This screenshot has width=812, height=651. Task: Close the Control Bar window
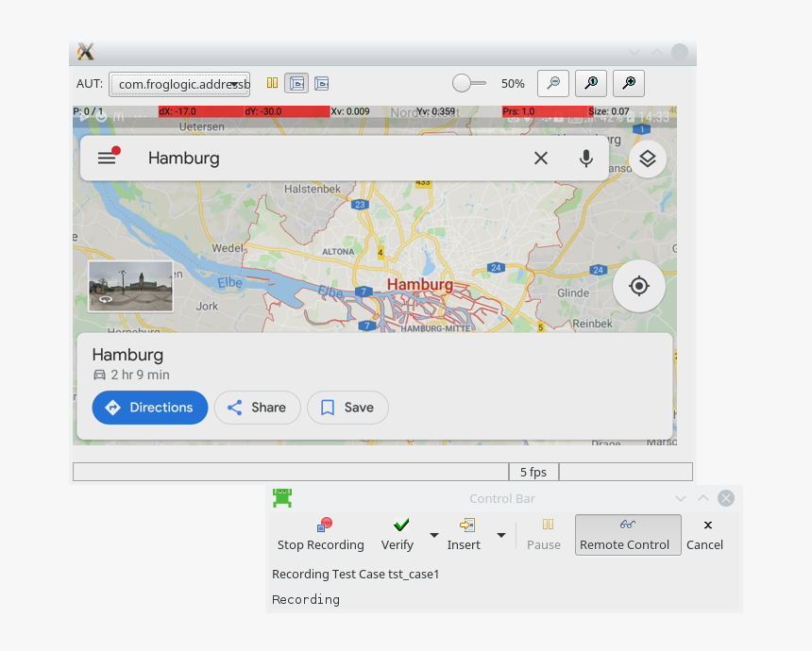pyautogui.click(x=725, y=498)
